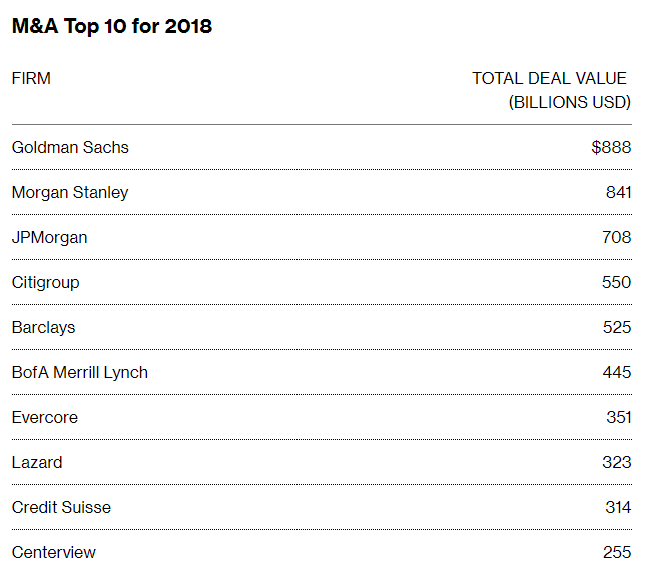
Task: Click the M&A Top 10 for 2018 title
Action: (x=112, y=27)
